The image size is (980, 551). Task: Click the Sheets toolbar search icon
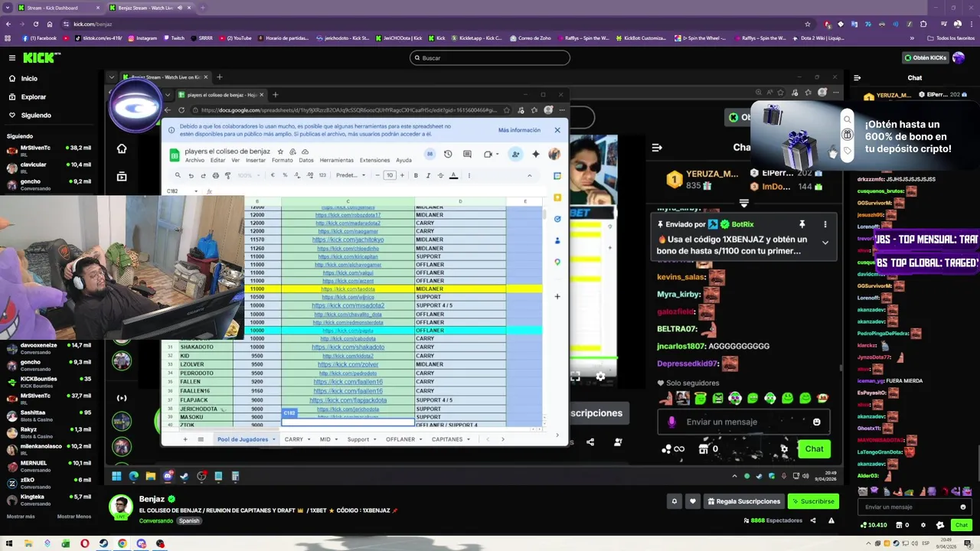pos(179,175)
